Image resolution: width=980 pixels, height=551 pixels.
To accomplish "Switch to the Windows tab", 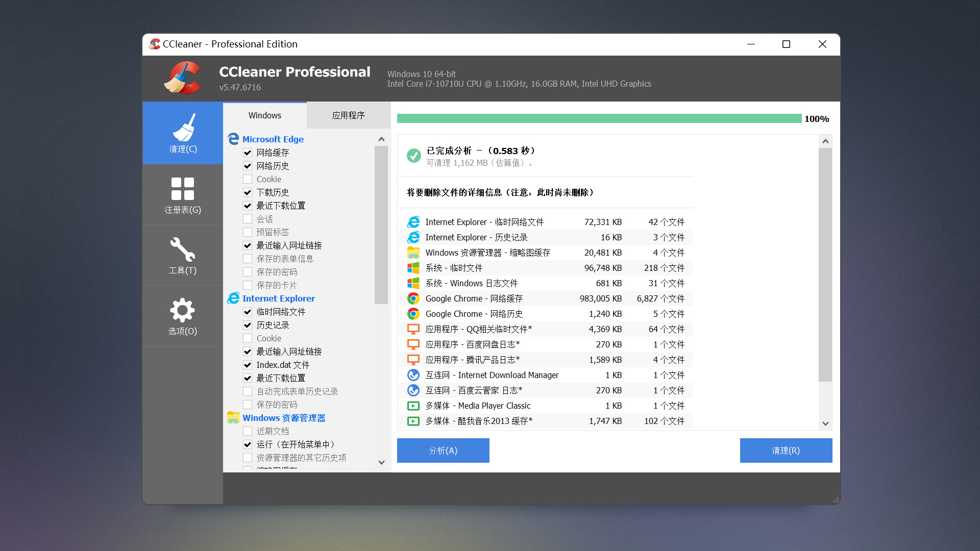I will pos(264,115).
